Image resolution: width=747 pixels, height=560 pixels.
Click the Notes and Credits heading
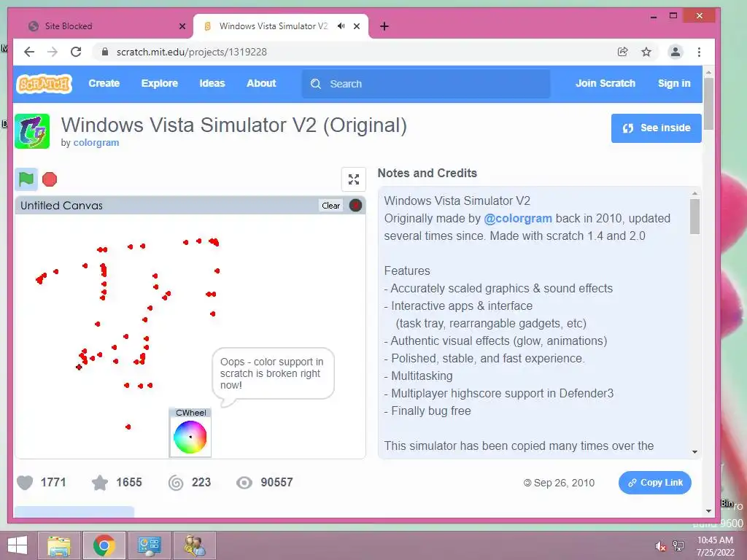pos(427,173)
